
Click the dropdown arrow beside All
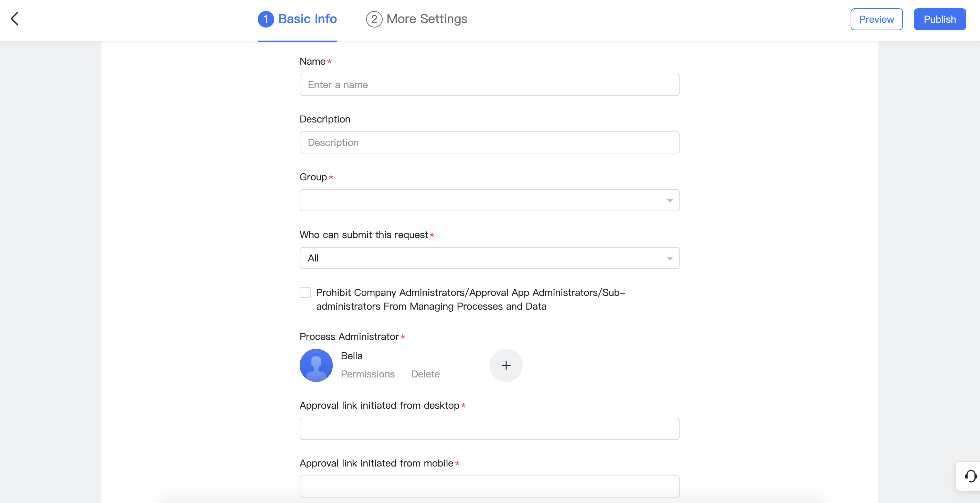point(670,258)
